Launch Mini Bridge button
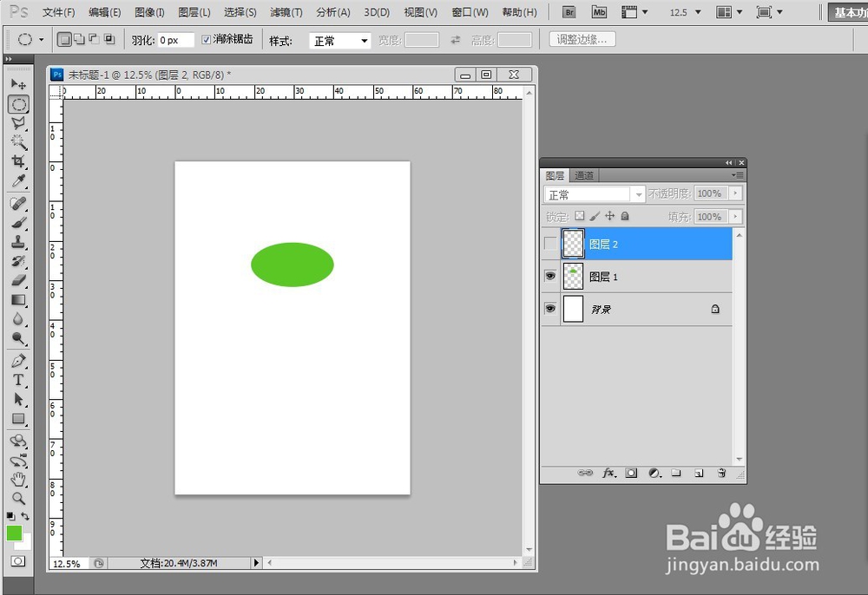868x595 pixels. tap(599, 12)
